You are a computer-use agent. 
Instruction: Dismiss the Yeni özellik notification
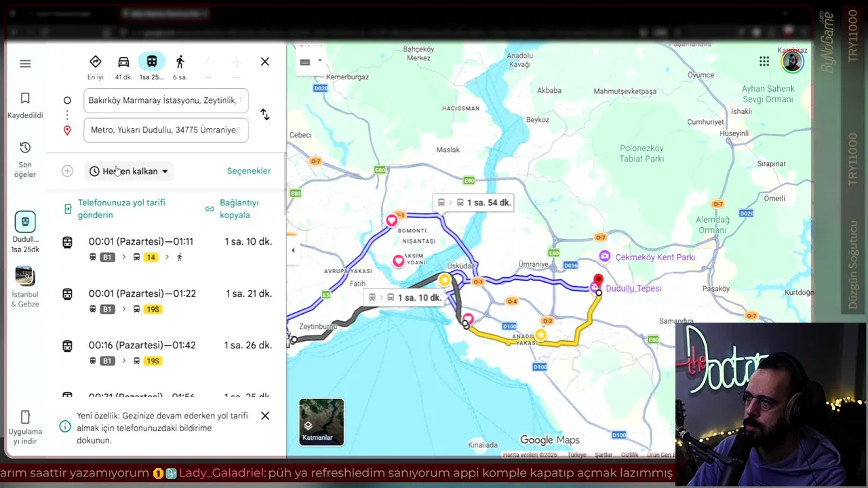(265, 415)
